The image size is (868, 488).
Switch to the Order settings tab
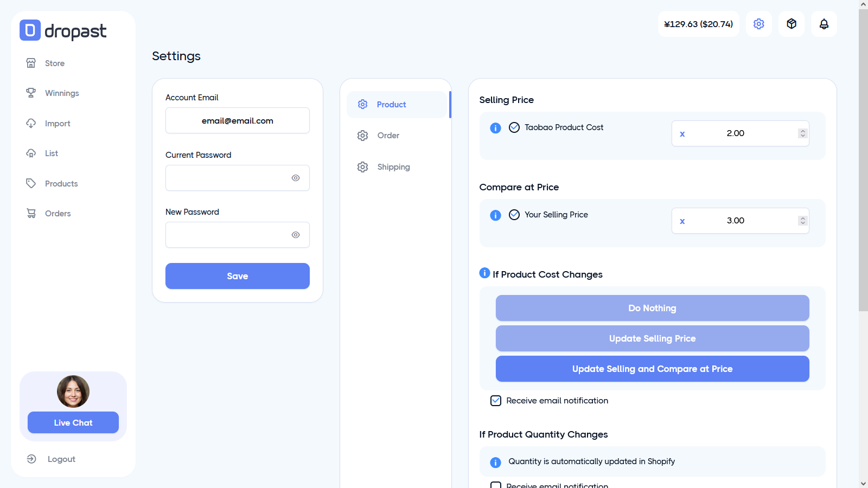click(x=388, y=136)
